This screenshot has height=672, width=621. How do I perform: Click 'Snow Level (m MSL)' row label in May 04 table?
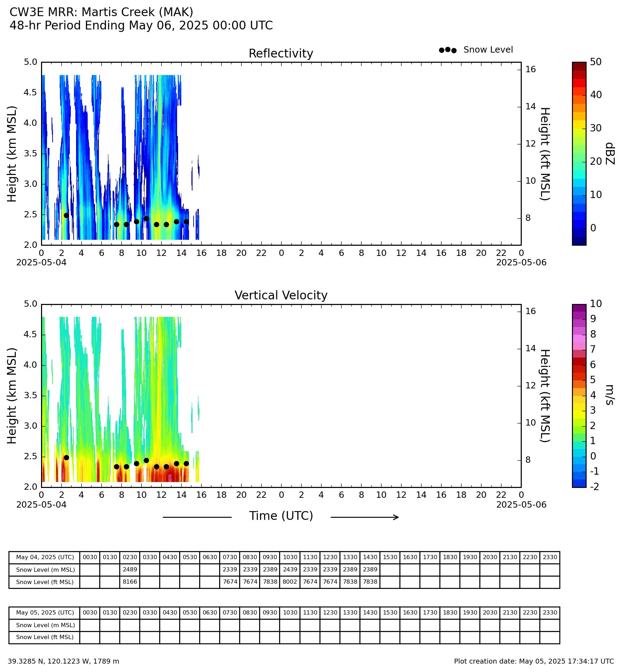pyautogui.click(x=45, y=570)
